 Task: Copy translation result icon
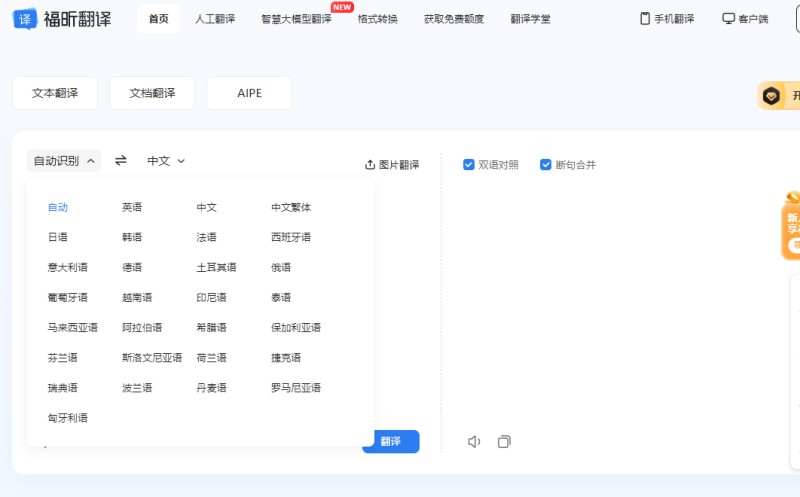click(x=504, y=441)
